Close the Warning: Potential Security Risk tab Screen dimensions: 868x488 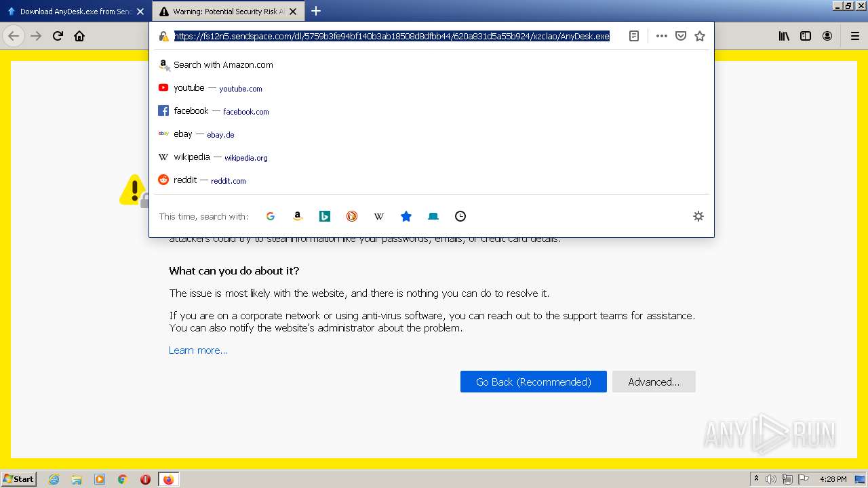[292, 12]
